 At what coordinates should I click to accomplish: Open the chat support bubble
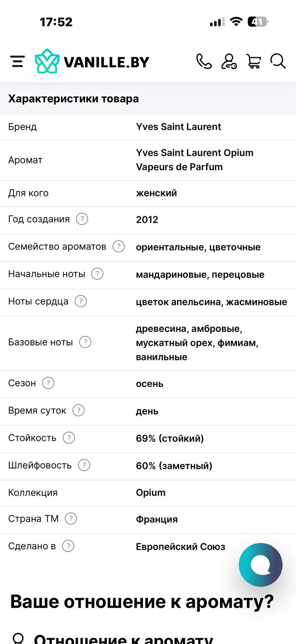coord(261,565)
